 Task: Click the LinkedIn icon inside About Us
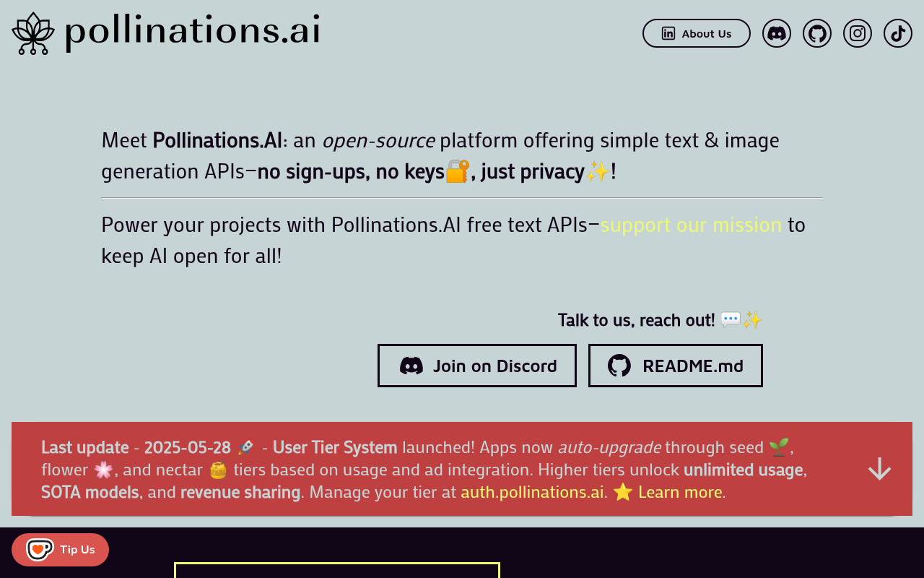coord(668,33)
